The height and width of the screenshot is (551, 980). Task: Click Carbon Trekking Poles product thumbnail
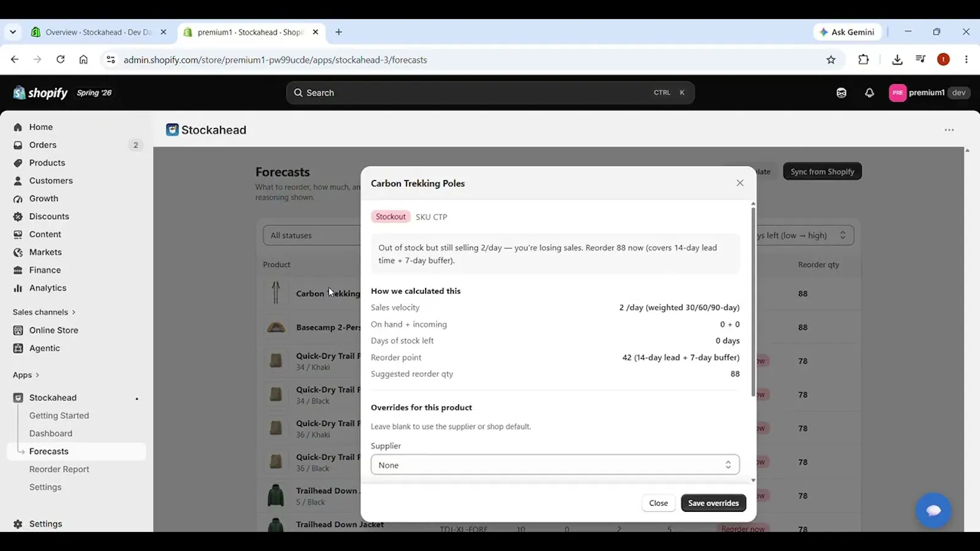(x=276, y=293)
